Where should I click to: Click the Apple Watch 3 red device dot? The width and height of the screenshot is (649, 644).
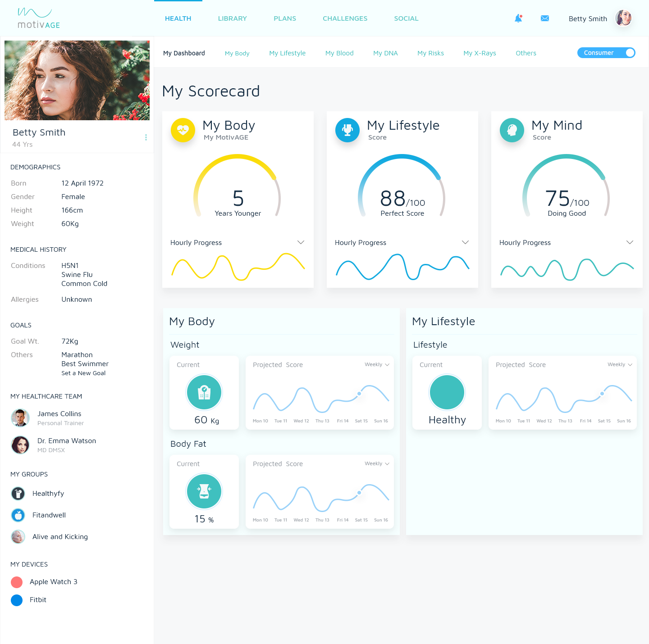tap(17, 582)
